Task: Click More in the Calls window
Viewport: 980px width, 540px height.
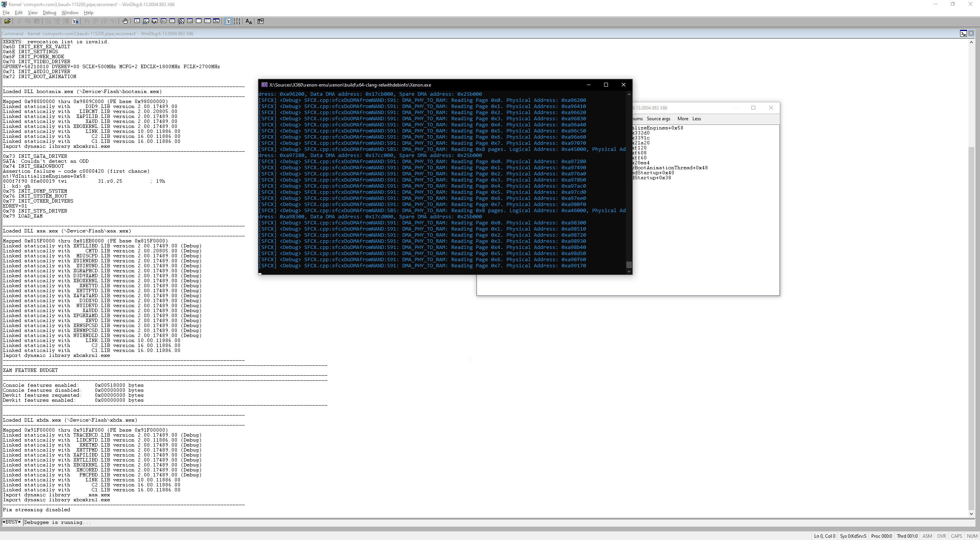Action: coord(683,119)
